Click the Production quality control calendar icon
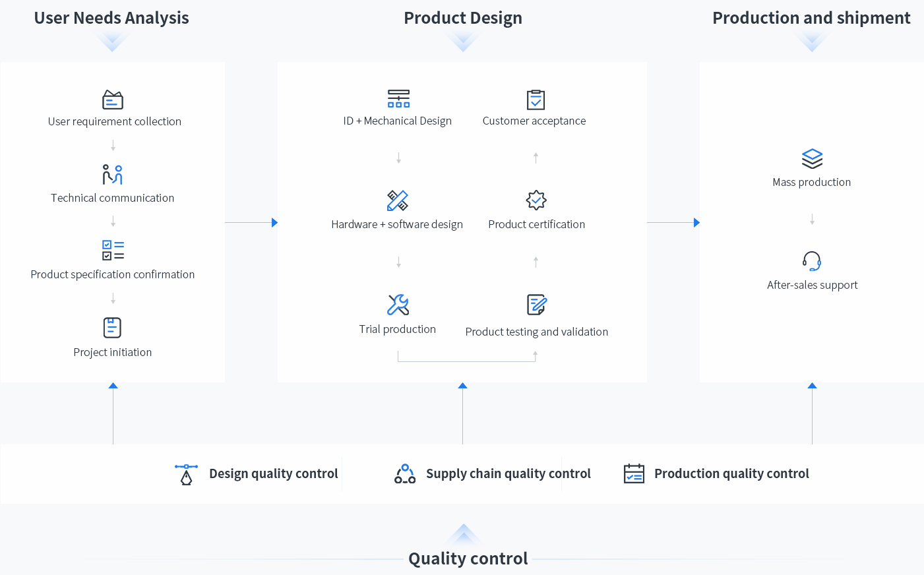The image size is (924, 575). coord(634,473)
